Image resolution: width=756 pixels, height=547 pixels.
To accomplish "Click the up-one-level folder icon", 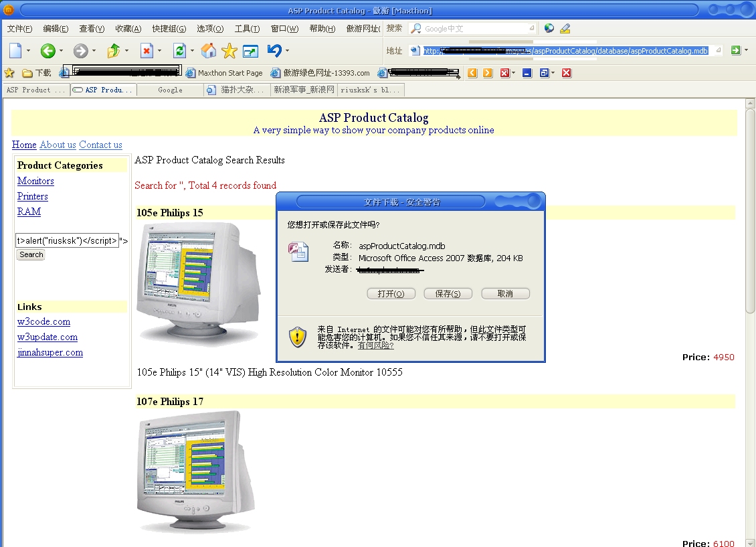I will [x=113, y=50].
